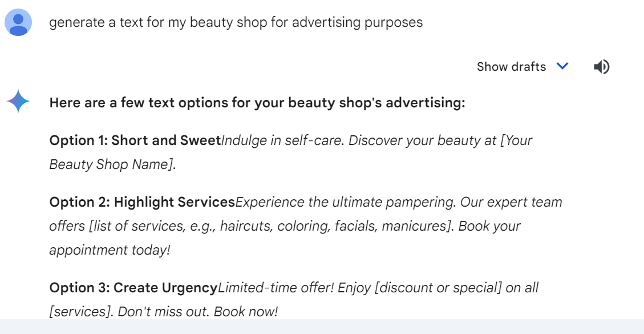Click the user profile avatar icon
This screenshot has height=334, width=644.
(18, 23)
